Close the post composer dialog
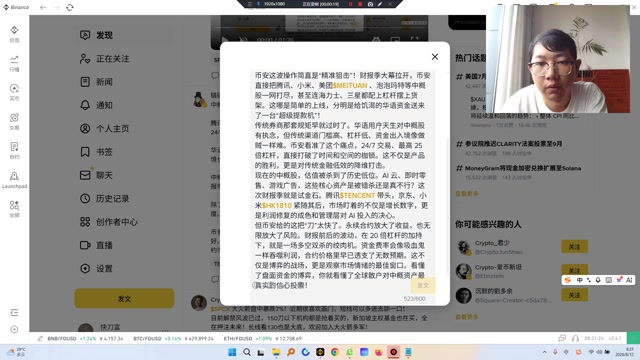Image resolution: width=640 pixels, height=360 pixels. tap(435, 57)
